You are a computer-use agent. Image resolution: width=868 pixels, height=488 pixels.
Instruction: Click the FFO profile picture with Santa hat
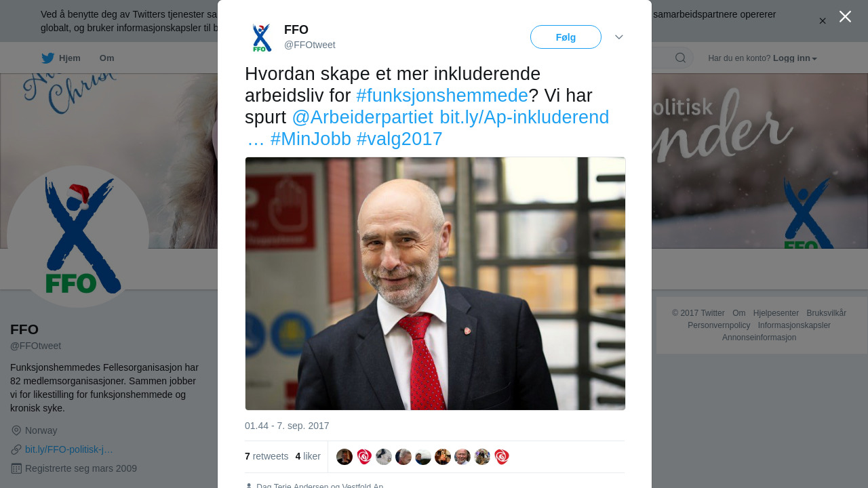point(78,237)
